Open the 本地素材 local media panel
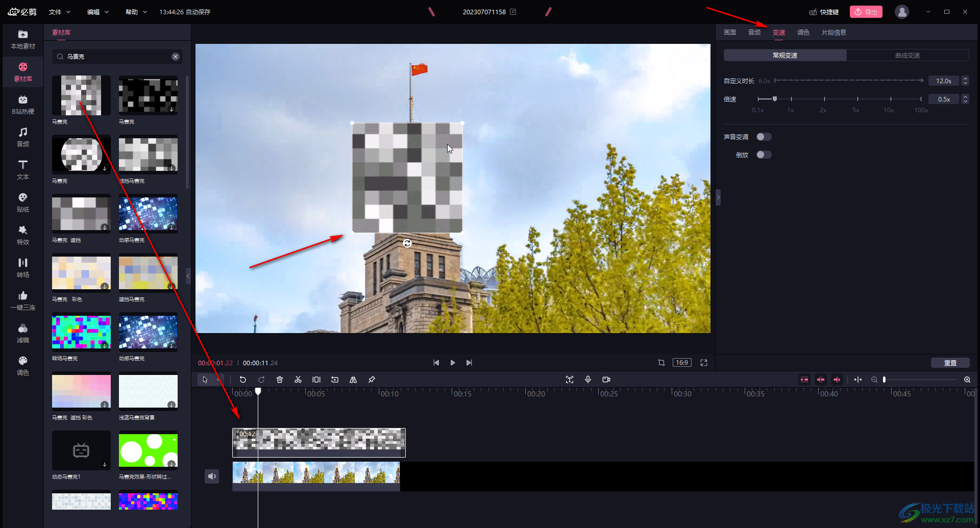980x528 pixels. click(23, 40)
